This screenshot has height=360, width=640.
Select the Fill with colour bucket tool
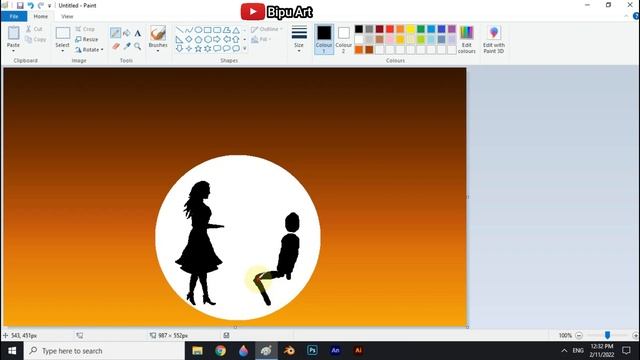click(127, 33)
